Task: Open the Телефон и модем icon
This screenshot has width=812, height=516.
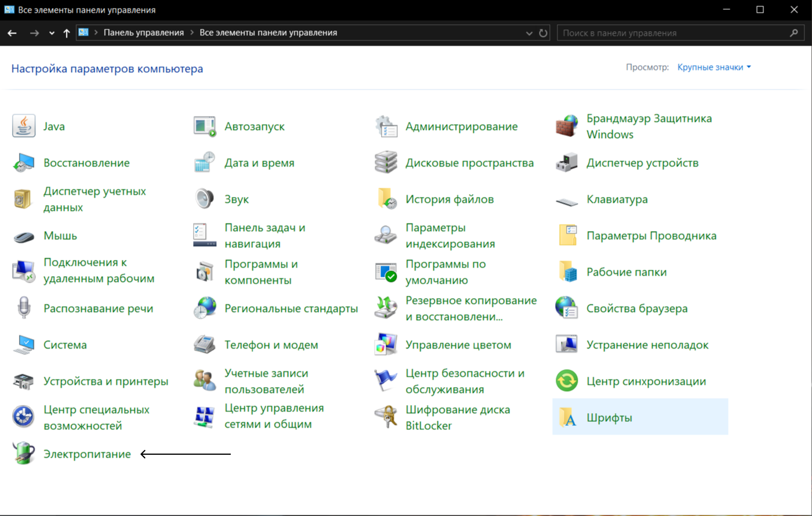Action: (x=205, y=345)
